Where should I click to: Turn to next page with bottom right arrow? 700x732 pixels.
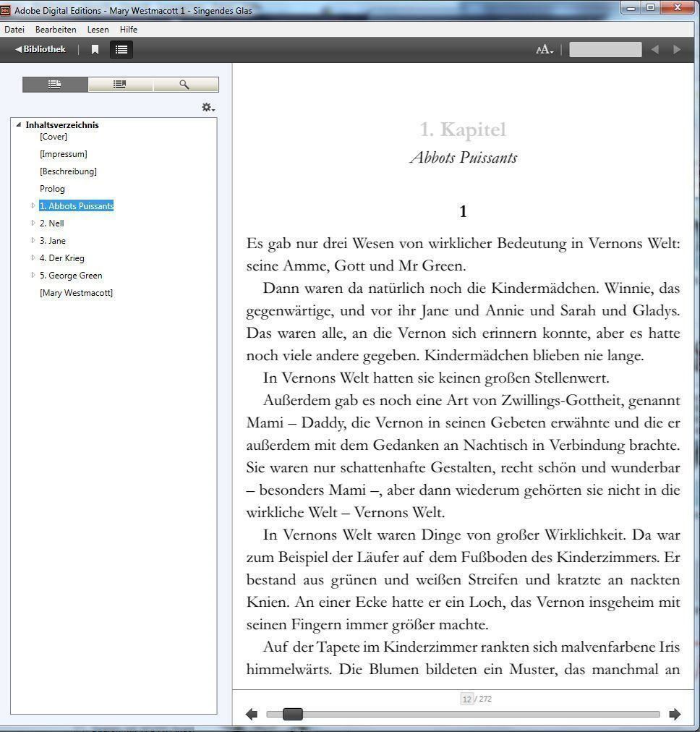(x=675, y=714)
